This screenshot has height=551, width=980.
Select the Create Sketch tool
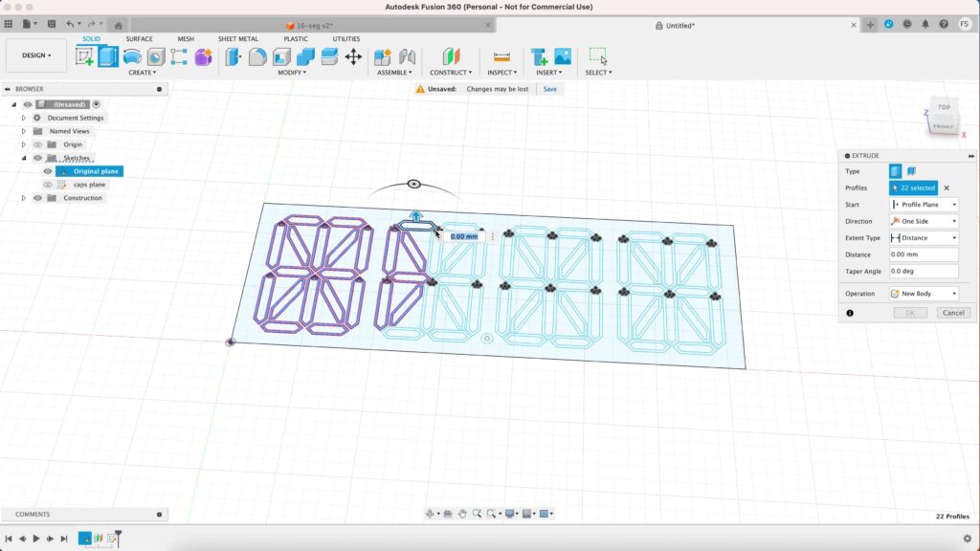point(85,57)
